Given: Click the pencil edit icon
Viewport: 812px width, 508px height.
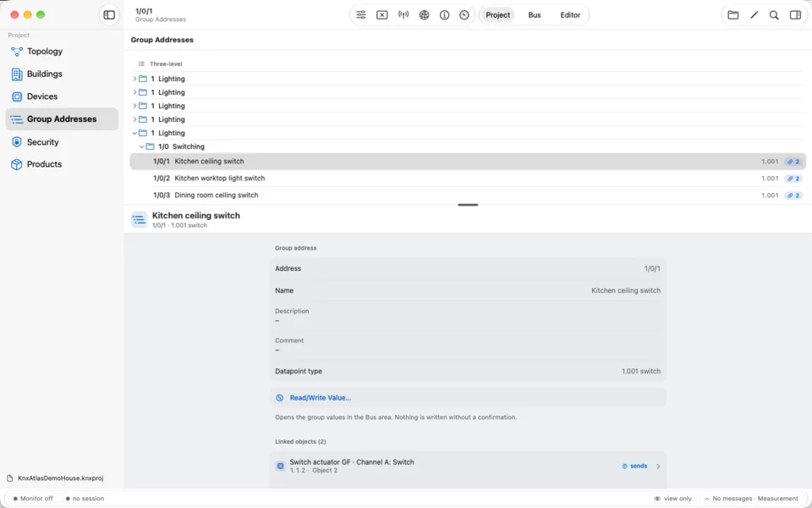Looking at the screenshot, I should [754, 15].
